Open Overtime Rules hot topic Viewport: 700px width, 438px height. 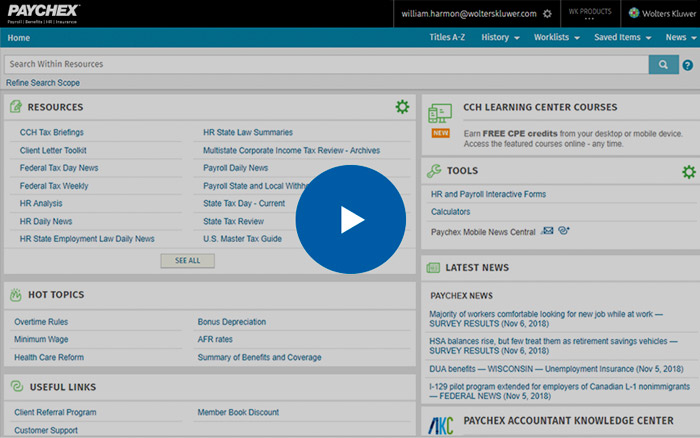tap(41, 322)
